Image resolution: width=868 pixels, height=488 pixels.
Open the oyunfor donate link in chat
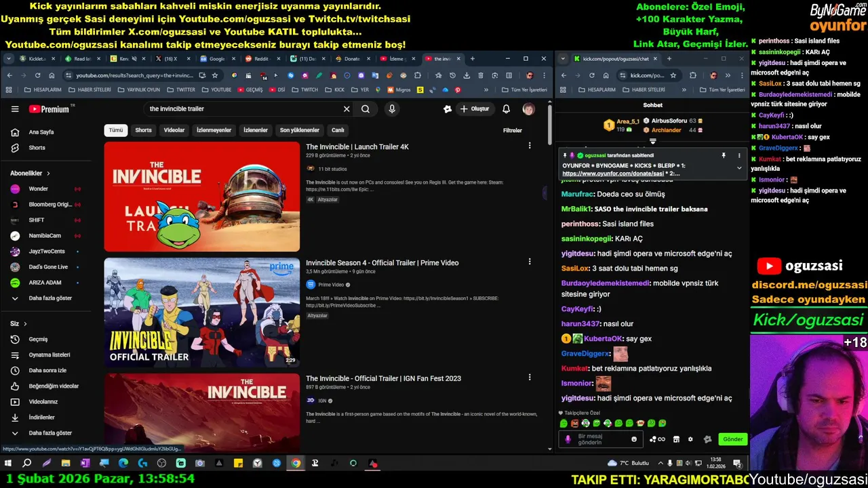pyautogui.click(x=612, y=174)
